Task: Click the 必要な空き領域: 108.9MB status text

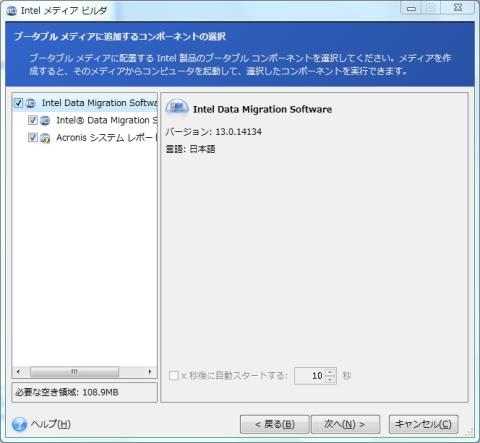Action: tap(67, 392)
